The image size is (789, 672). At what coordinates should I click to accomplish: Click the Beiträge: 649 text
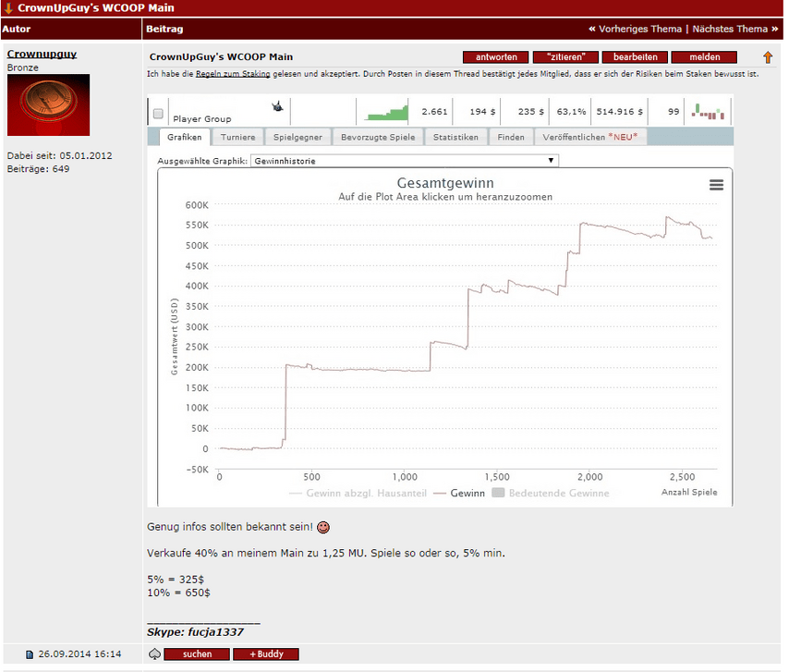tap(38, 169)
